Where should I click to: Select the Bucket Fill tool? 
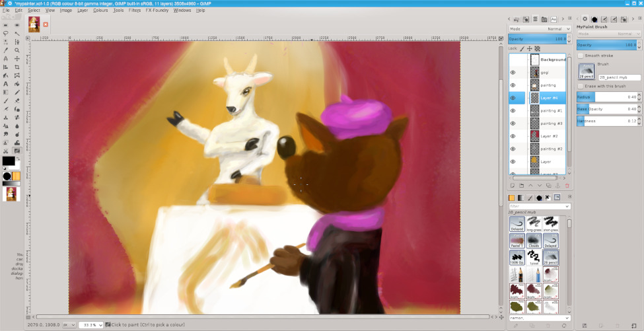coord(17,84)
